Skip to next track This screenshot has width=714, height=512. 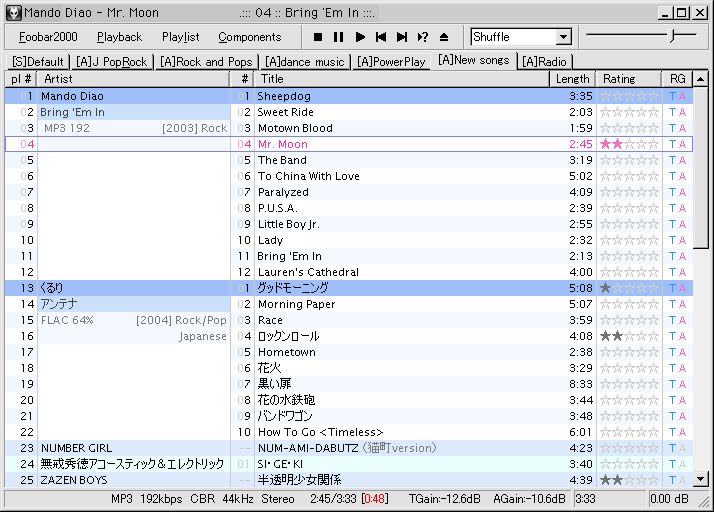[x=402, y=37]
